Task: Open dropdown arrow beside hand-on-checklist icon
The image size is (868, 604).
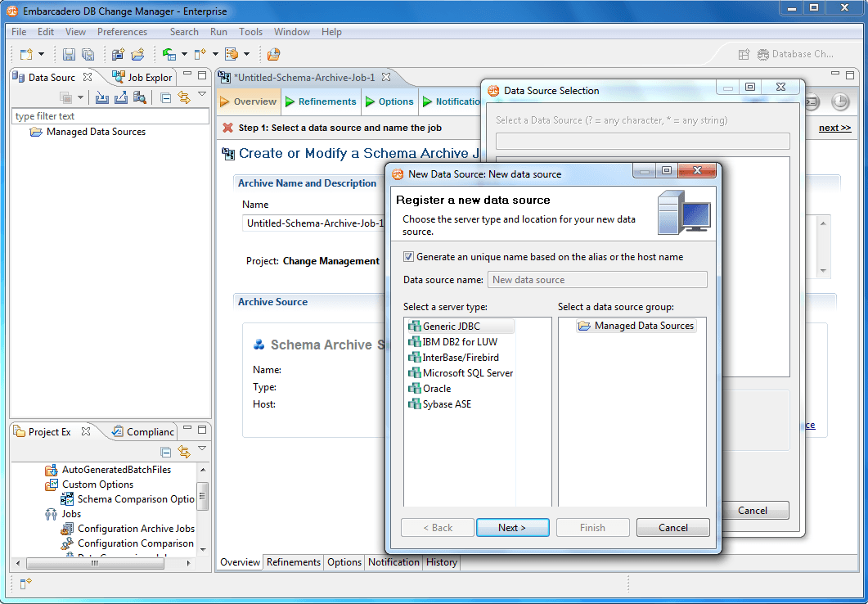Action: point(246,54)
